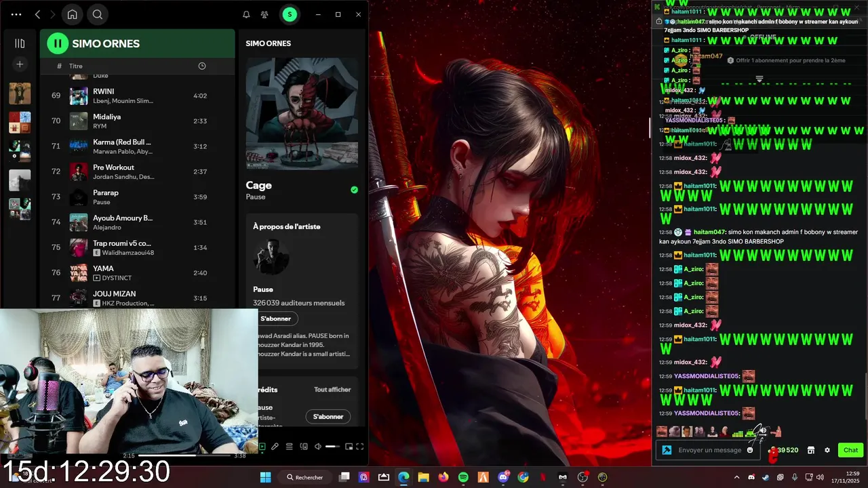Open chat settings gear
868x488 pixels.
(827, 450)
